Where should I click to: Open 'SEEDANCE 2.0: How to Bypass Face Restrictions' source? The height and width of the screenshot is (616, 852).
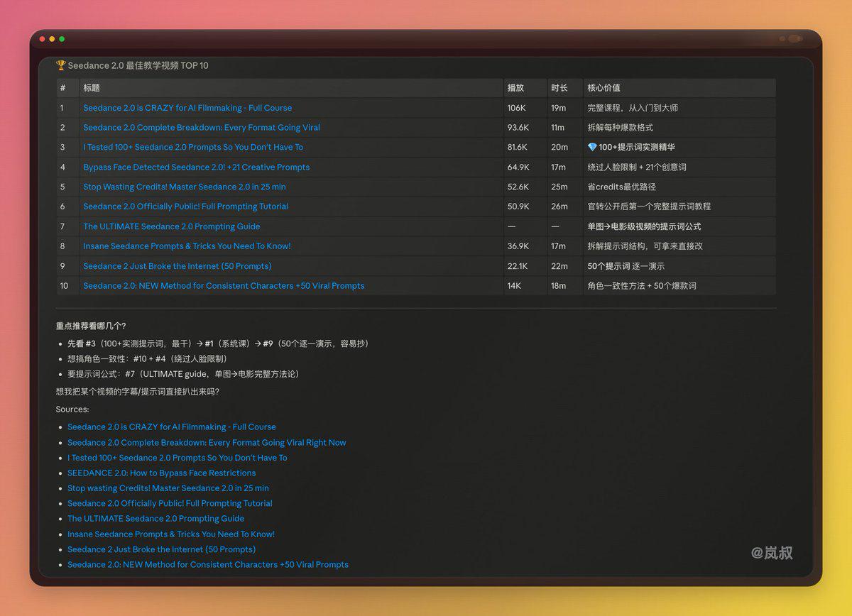click(x=162, y=473)
